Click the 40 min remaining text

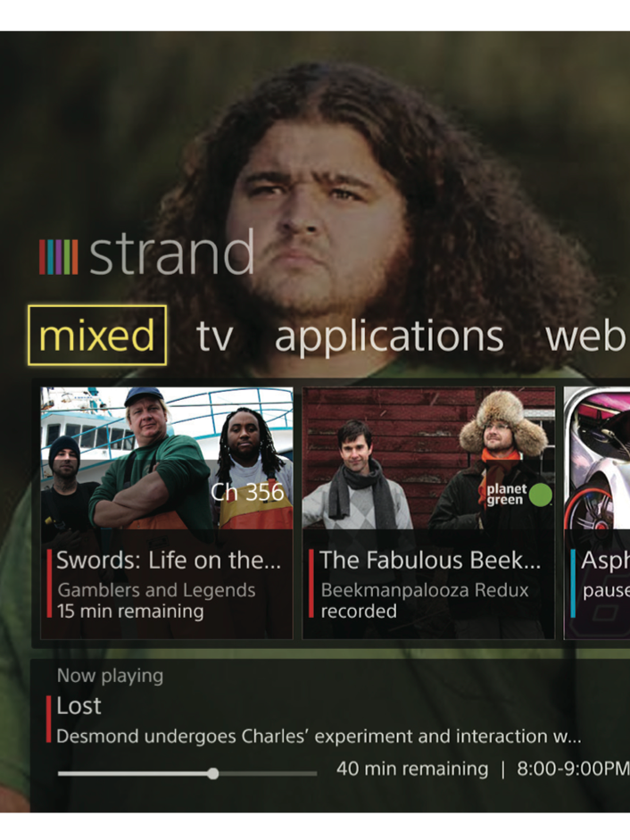point(412,769)
